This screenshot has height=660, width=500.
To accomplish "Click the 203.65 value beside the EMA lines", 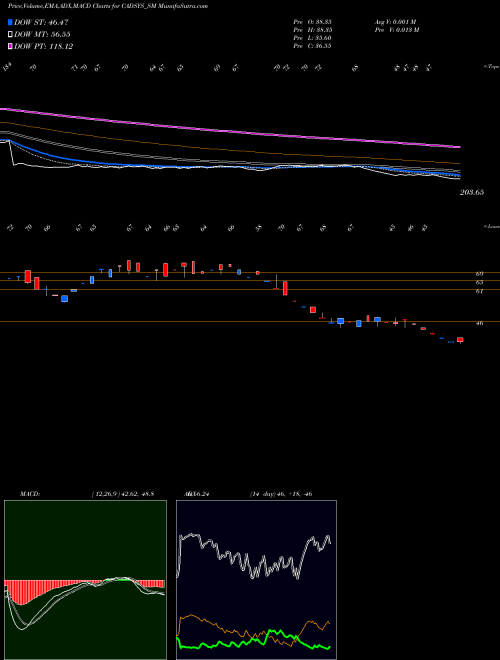I will point(472,192).
